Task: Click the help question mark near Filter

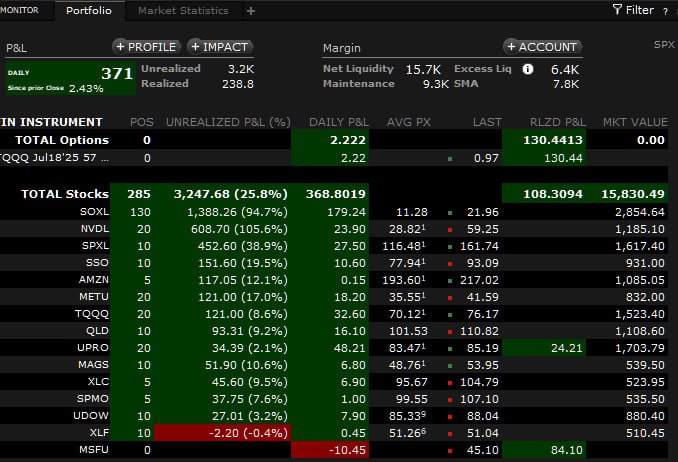Action: [x=665, y=12]
